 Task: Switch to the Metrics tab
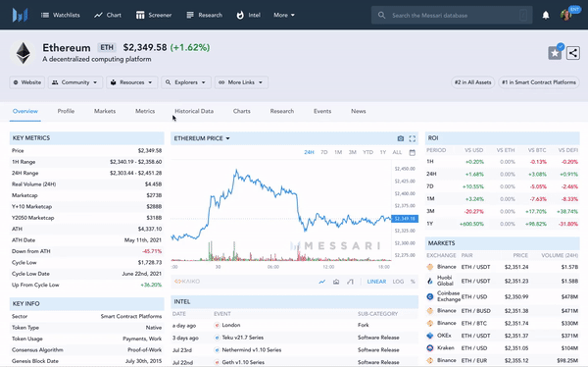point(145,111)
